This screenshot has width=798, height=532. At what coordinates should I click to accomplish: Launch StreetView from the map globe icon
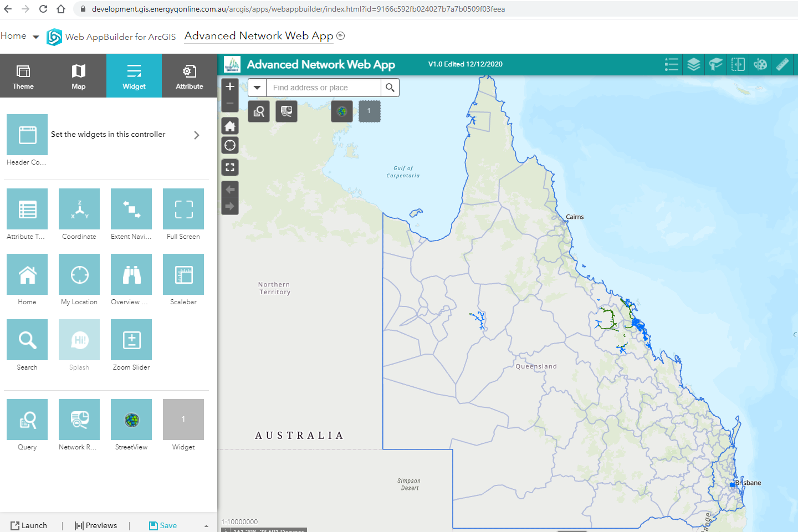point(341,111)
